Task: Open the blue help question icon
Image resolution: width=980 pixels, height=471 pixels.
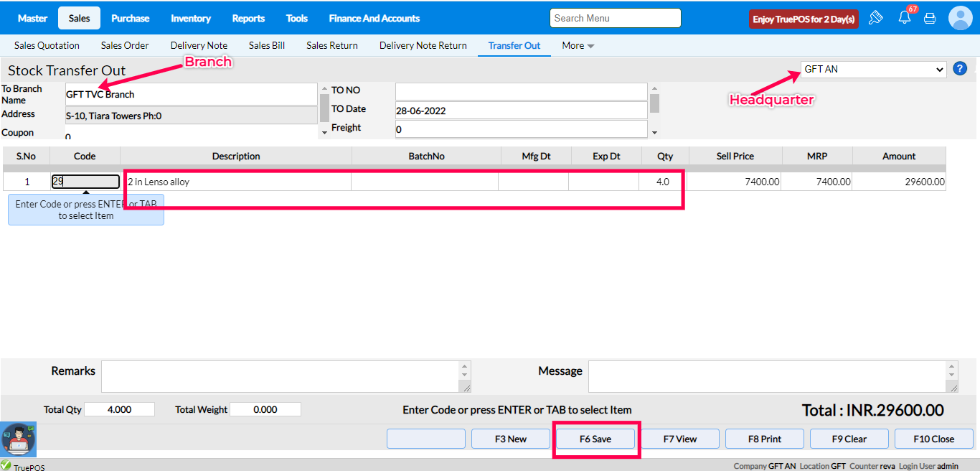Action: [x=960, y=69]
